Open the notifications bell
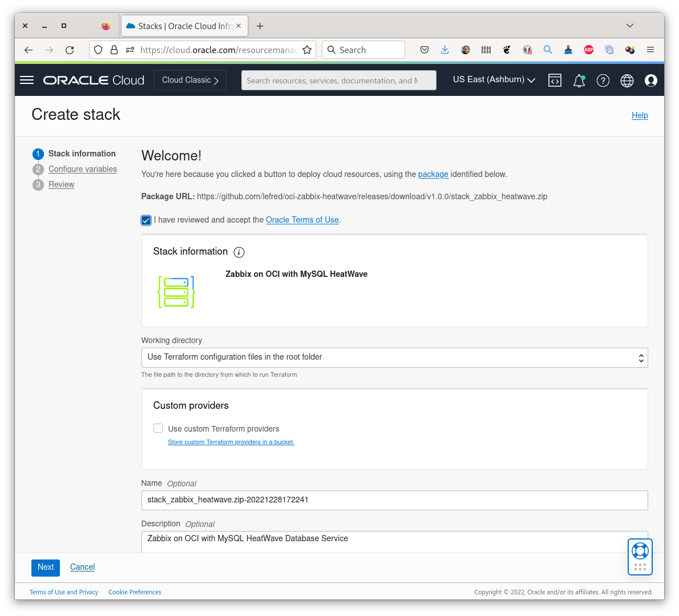This screenshot has width=679, height=616. 579,80
